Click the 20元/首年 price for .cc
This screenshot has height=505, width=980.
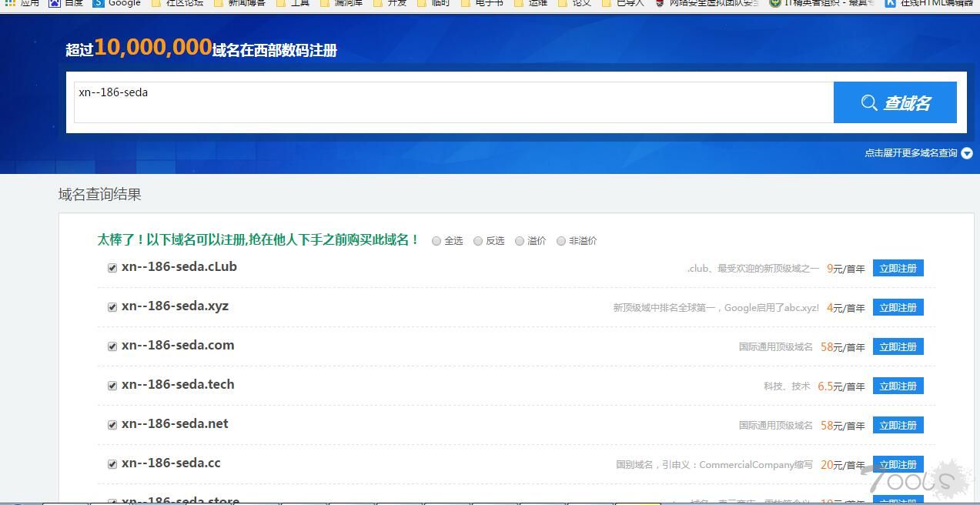point(843,465)
